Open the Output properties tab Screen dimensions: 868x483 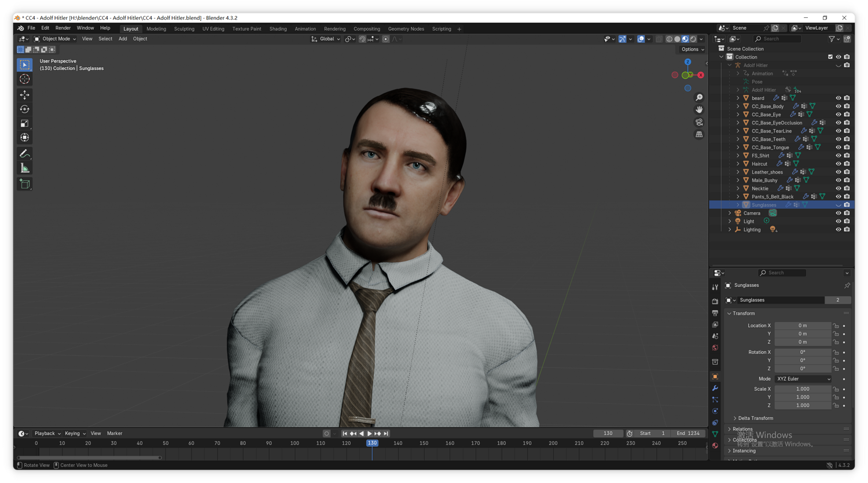click(x=715, y=313)
